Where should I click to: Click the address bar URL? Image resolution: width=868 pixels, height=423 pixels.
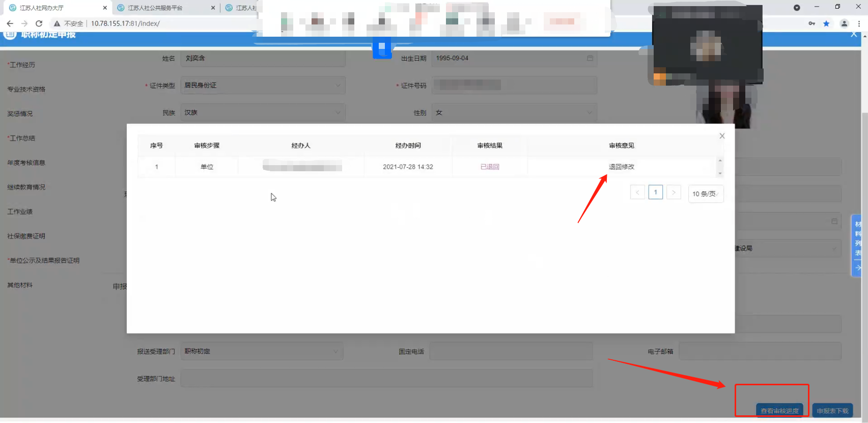click(125, 23)
